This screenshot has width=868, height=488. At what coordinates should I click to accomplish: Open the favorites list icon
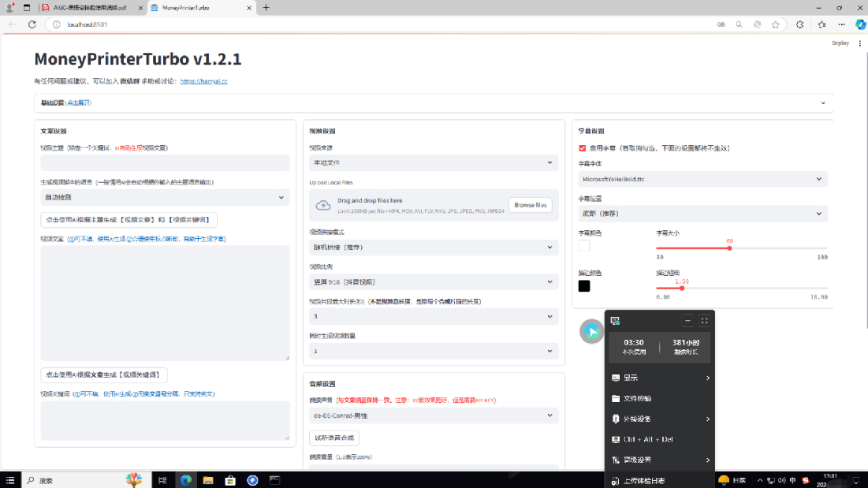tap(822, 24)
